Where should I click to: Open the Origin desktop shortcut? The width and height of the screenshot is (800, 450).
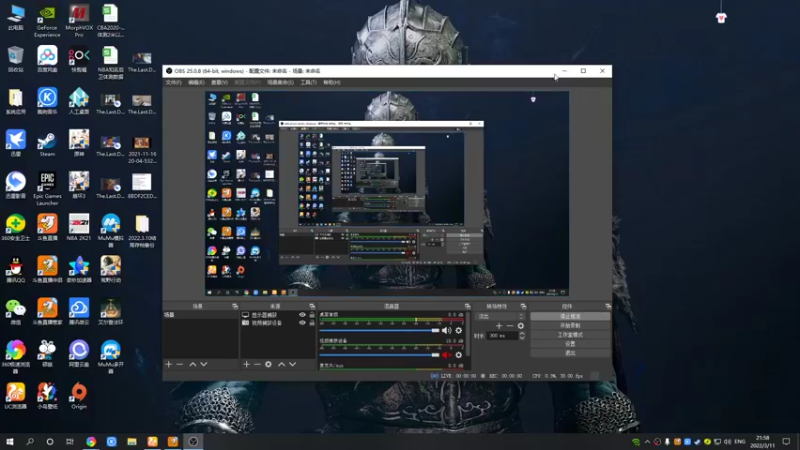click(79, 396)
